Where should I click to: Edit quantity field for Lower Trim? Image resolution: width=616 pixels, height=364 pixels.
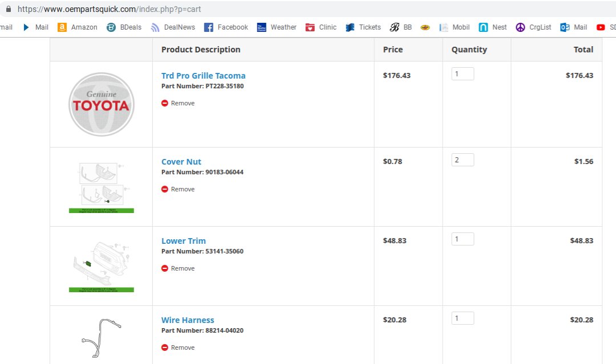[463, 239]
